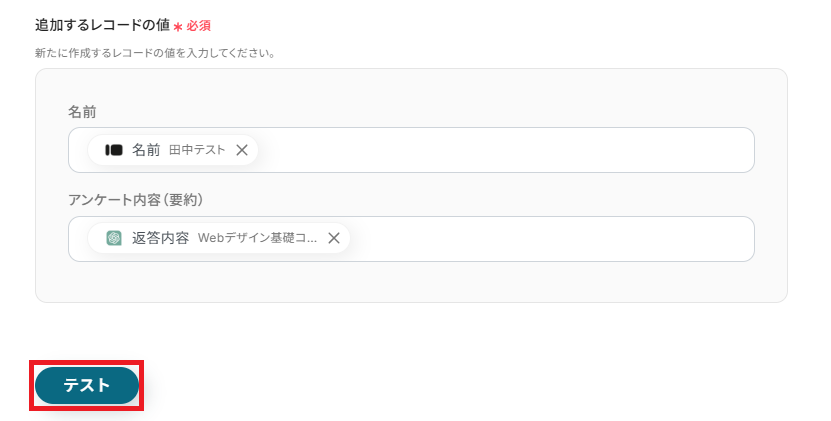Click the red asterisk beside 必須

pos(178,26)
